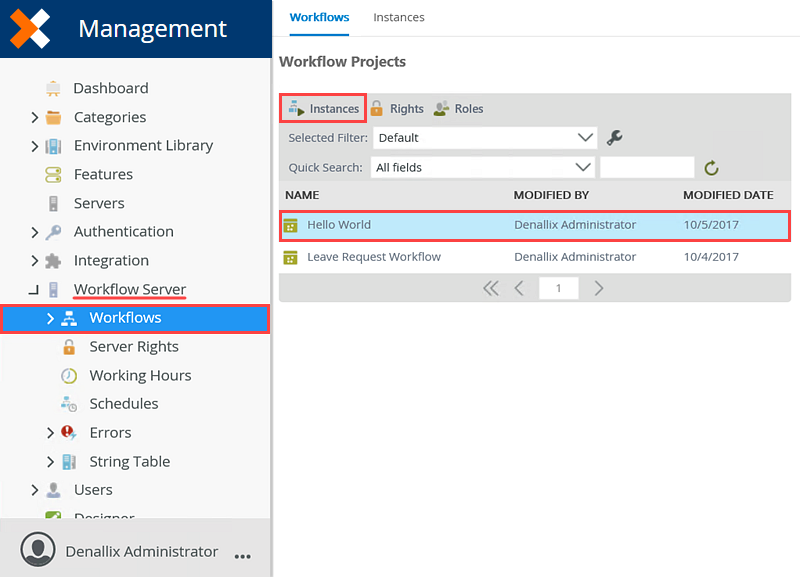Open the String Table section
Screen dimensions: 800x577
[127, 461]
